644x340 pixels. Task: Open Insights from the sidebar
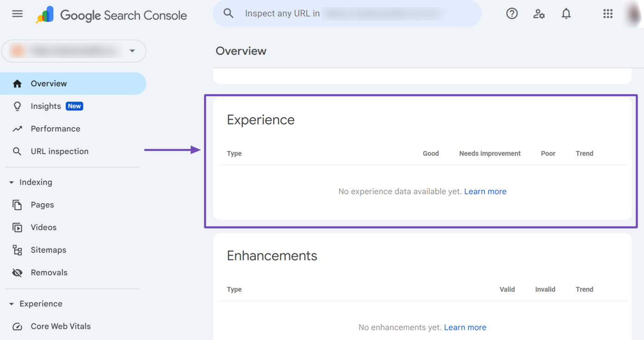pos(46,106)
